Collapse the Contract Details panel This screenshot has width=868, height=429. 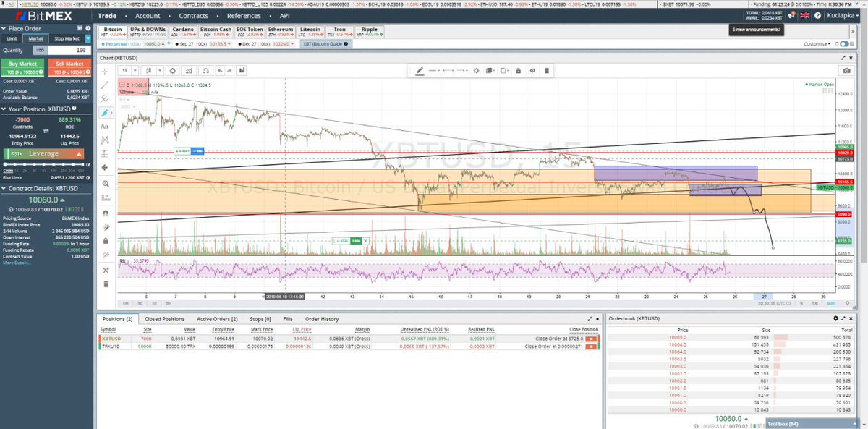(x=4, y=188)
